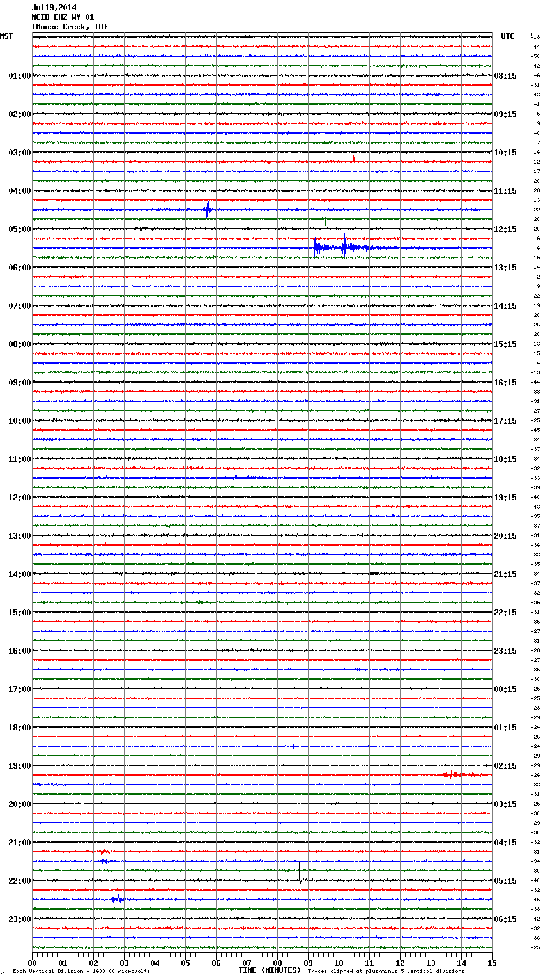The height and width of the screenshot is (980, 543).
Task: Click the 12:15 UTC time label
Action: [505, 229]
